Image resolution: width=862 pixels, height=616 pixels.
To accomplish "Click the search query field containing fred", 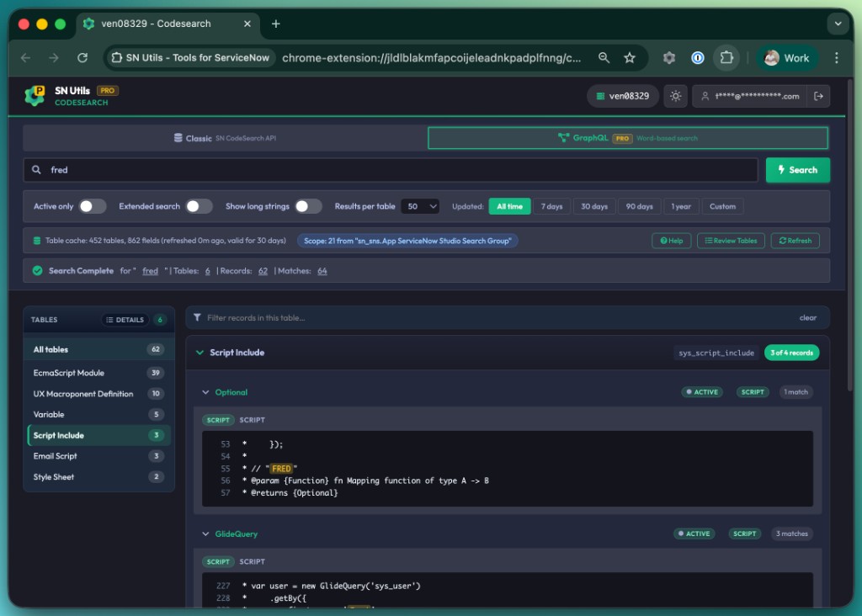I will (391, 170).
